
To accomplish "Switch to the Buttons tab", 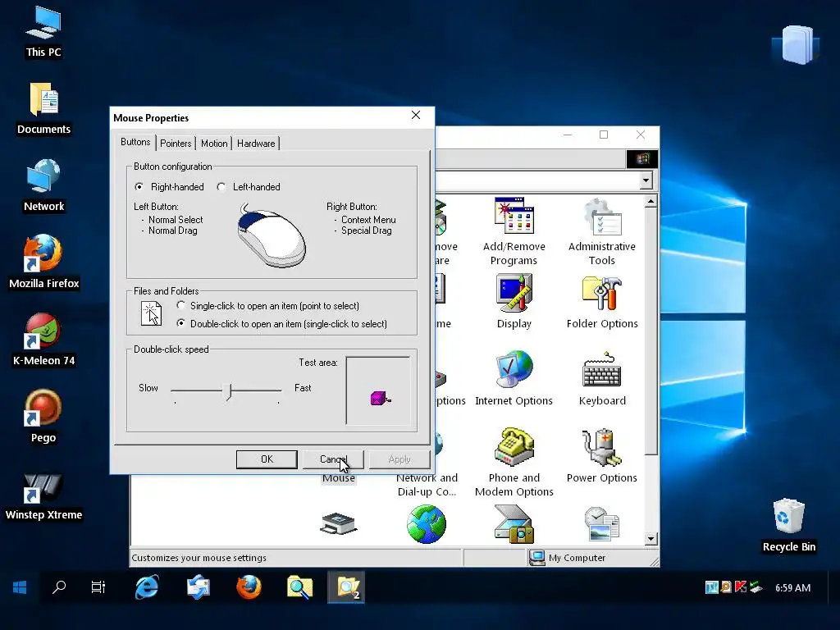I will point(135,142).
